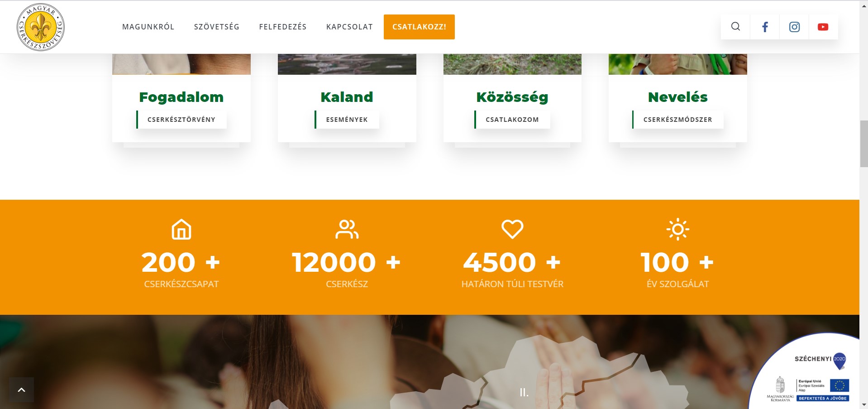Go back to top with arrow button
Image resolution: width=868 pixels, height=409 pixels.
click(21, 390)
